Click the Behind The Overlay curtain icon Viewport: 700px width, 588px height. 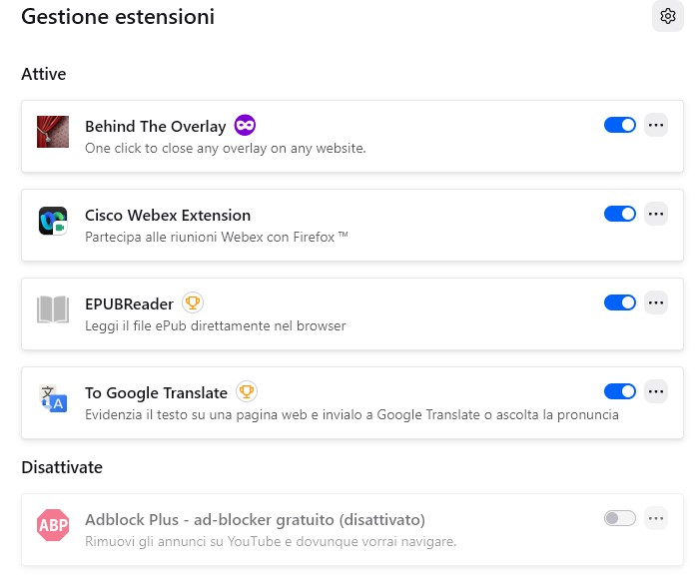pos(53,132)
